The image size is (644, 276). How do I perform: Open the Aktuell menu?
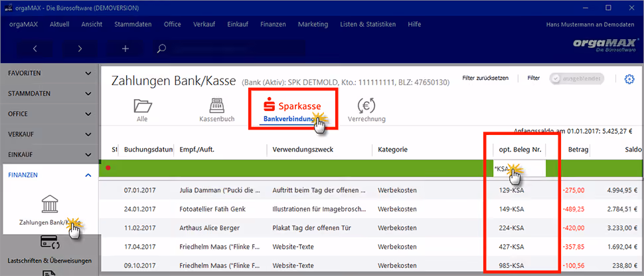coord(60,24)
